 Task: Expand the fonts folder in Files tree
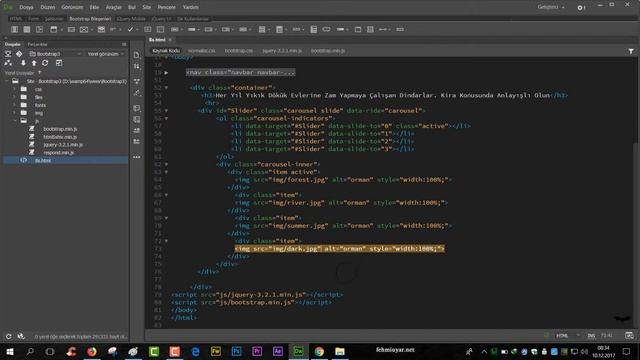click(x=15, y=105)
